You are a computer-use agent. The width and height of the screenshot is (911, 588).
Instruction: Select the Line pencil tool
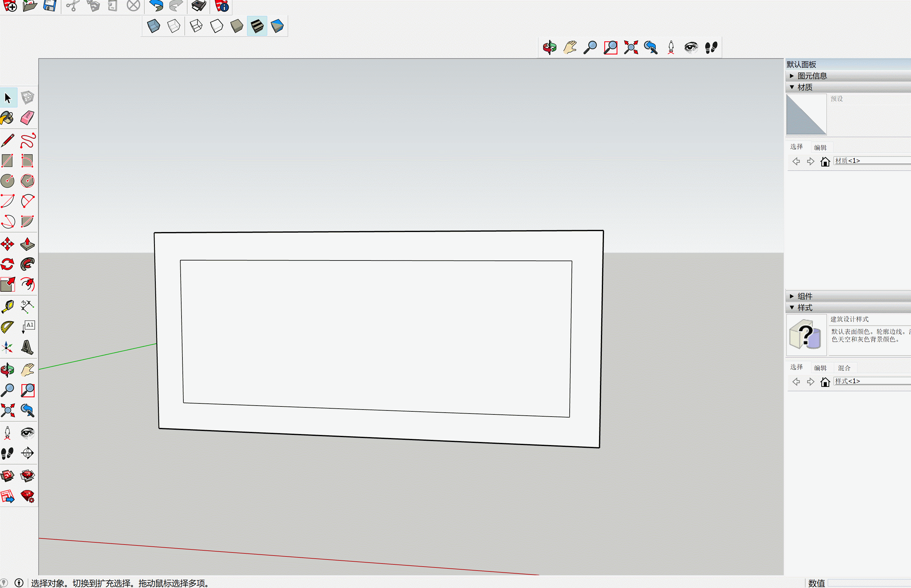[x=7, y=140]
